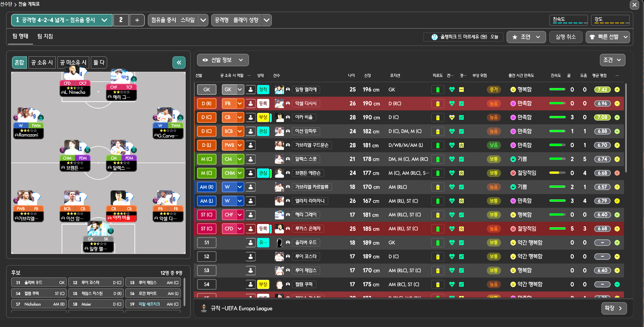Collapse the pitch panel with double-chevron icon
644x327 pixels.
coord(179,63)
